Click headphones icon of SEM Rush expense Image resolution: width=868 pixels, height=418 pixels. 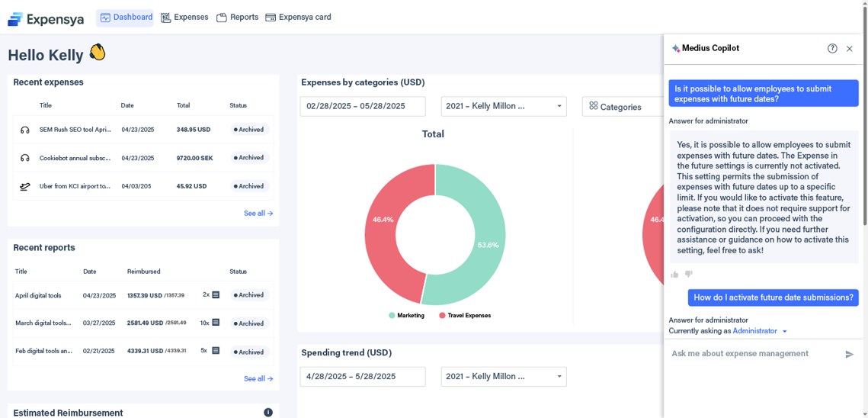pyautogui.click(x=24, y=130)
